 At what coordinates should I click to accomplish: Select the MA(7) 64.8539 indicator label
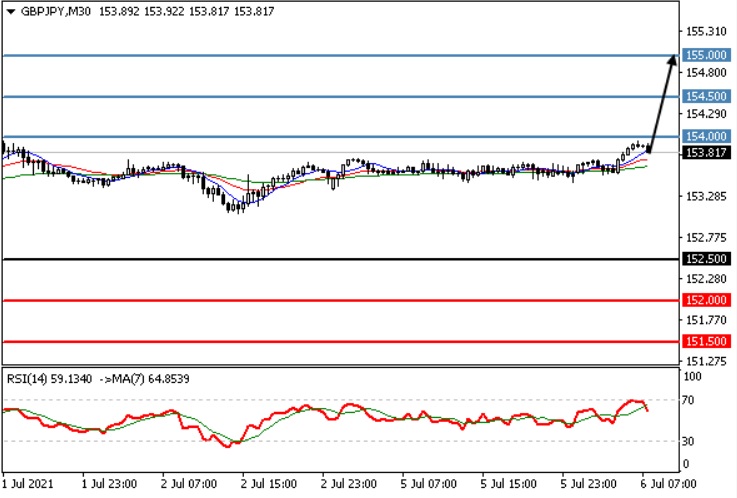[x=150, y=379]
